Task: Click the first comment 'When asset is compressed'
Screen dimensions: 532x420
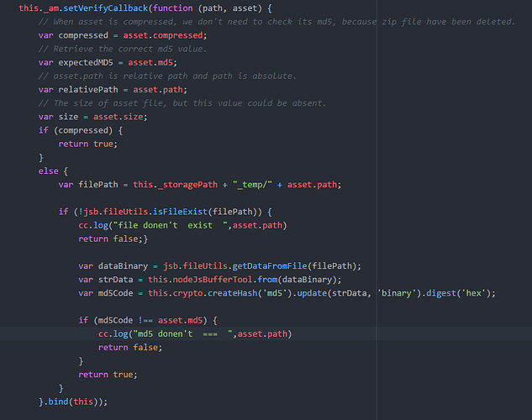Action: click(277, 22)
